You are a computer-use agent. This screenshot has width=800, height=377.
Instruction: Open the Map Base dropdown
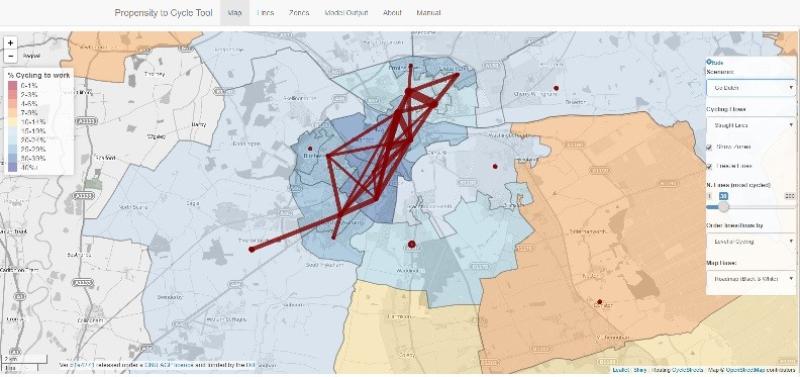click(751, 279)
